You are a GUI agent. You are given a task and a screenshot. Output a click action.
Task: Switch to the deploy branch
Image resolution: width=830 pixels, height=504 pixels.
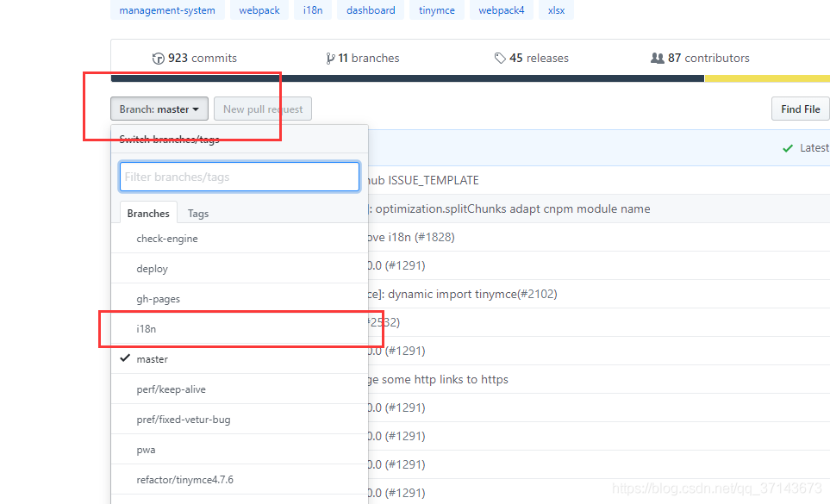153,269
